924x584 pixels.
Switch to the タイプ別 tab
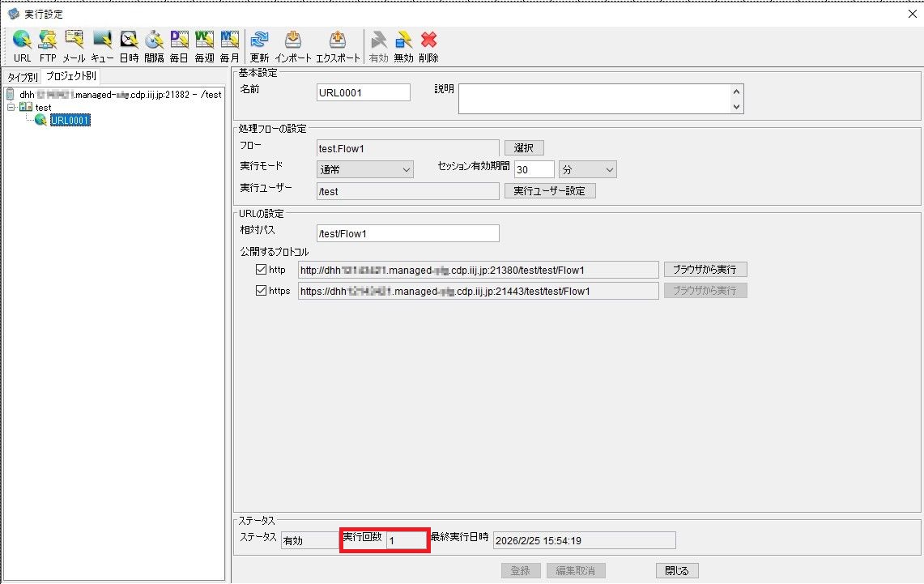(22, 77)
